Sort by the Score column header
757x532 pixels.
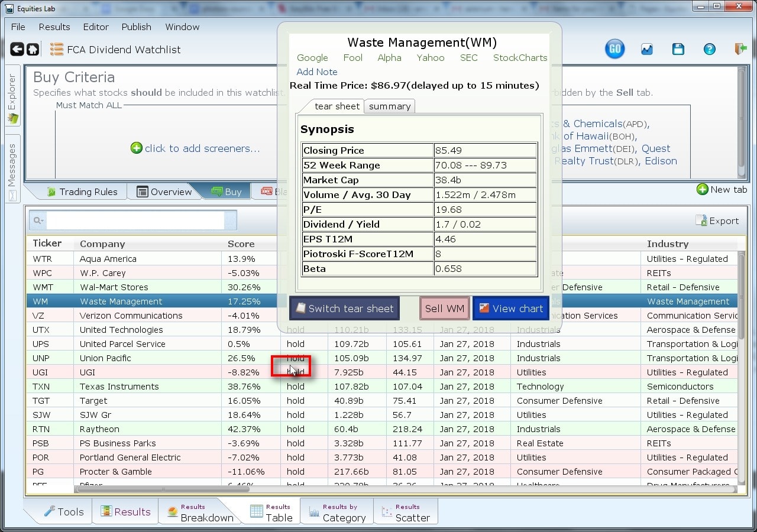click(x=241, y=244)
